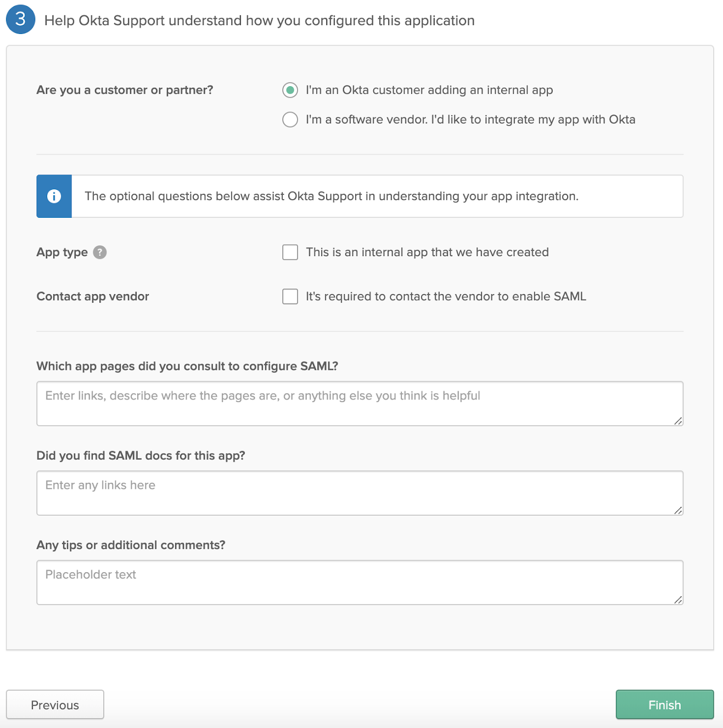Focus the SAML docs links text area
Image resolution: width=723 pixels, height=728 pixels.
360,493
